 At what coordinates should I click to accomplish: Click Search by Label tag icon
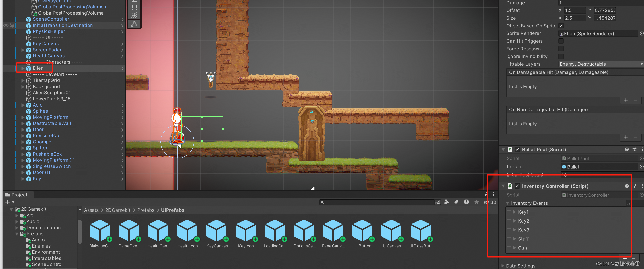pyautogui.click(x=456, y=202)
